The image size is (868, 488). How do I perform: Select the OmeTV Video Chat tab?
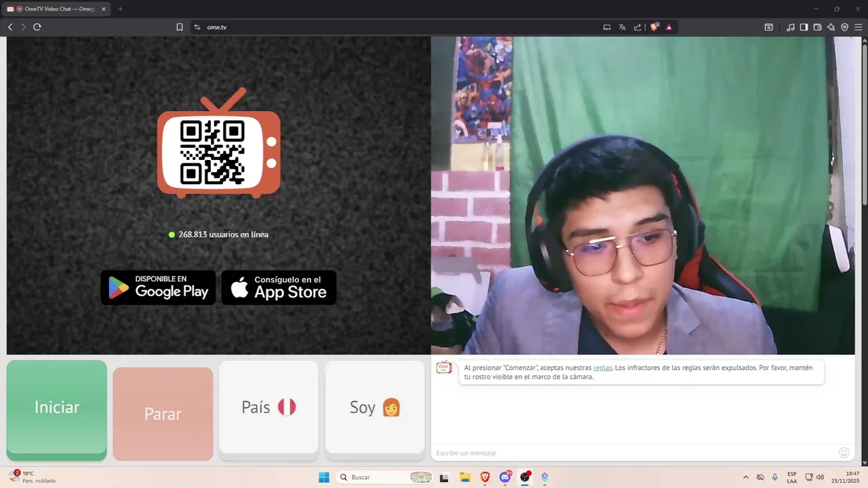[x=56, y=9]
